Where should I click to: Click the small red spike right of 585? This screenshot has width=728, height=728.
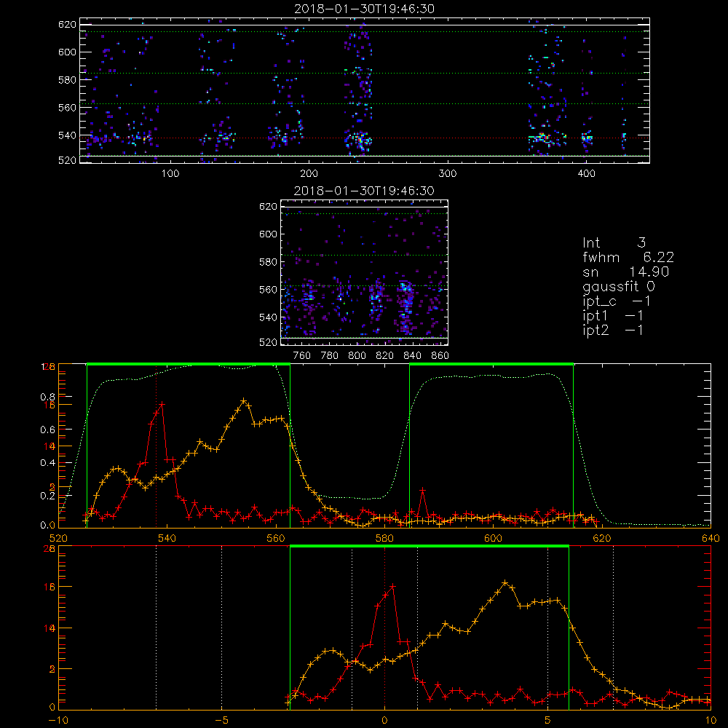click(x=422, y=491)
